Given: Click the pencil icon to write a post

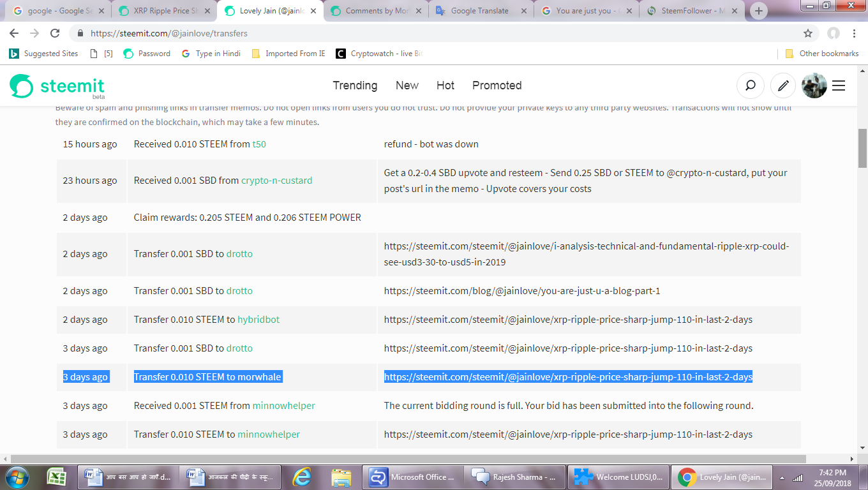Looking at the screenshot, I should [x=783, y=85].
